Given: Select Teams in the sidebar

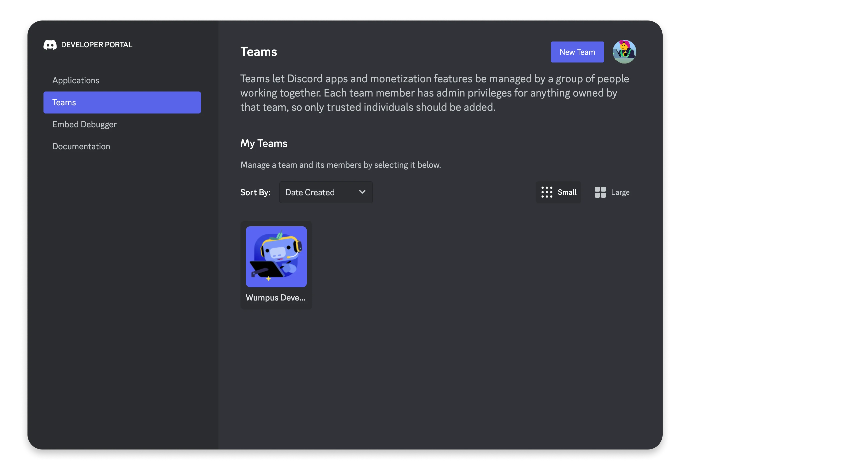Looking at the screenshot, I should (x=122, y=102).
